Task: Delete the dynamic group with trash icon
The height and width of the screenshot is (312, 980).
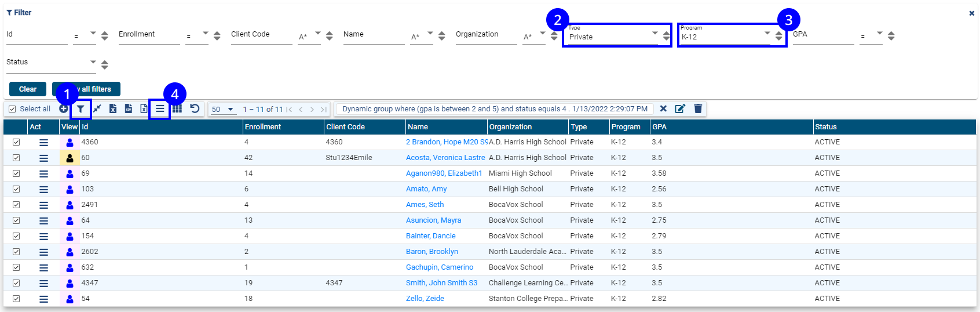Action: point(698,109)
